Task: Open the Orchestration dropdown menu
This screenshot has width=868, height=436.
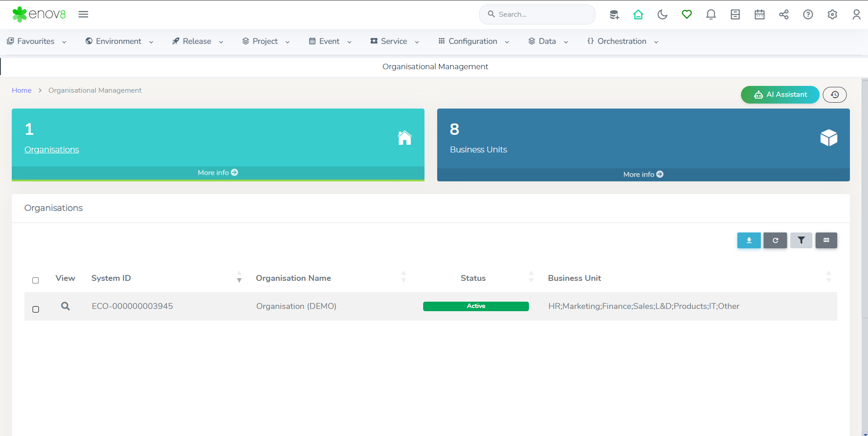Action: tap(622, 41)
